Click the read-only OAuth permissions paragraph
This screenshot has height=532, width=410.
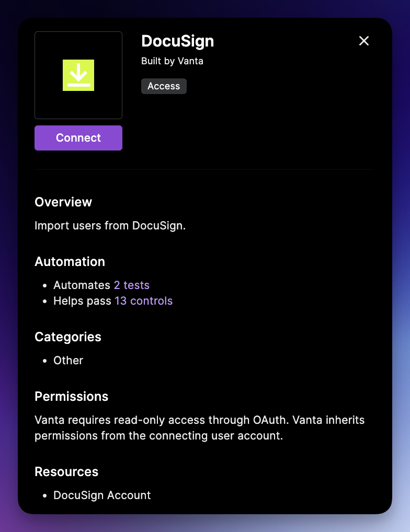(200, 428)
